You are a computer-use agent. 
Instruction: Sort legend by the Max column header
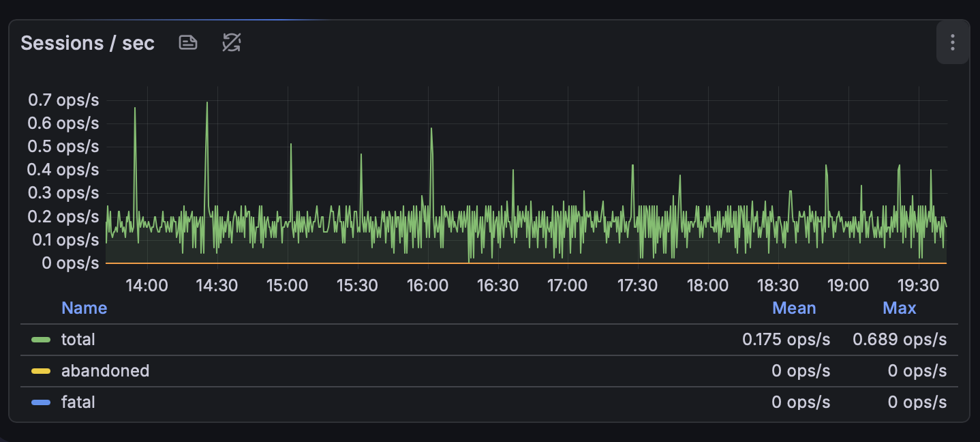click(x=899, y=308)
